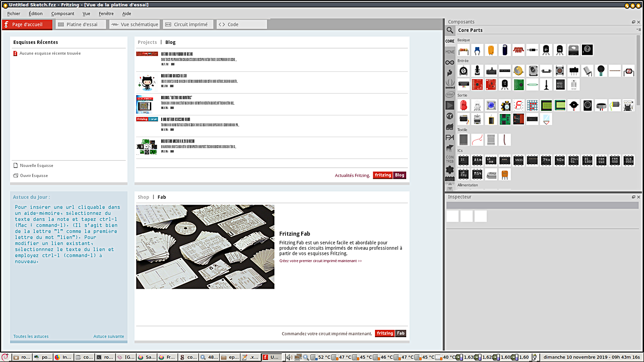Click the taskbar date and time
The width and height of the screenshot is (644, 362).
click(x=592, y=357)
